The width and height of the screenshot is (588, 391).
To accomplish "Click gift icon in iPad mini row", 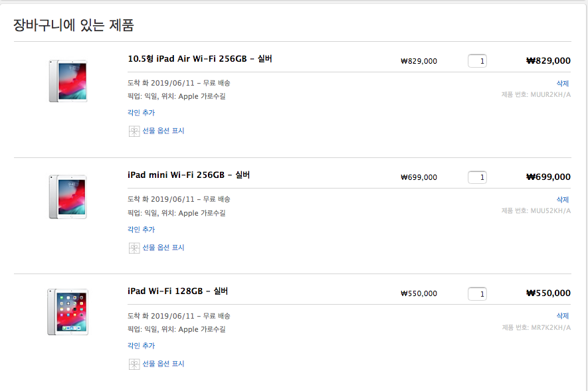I will click(x=134, y=248).
